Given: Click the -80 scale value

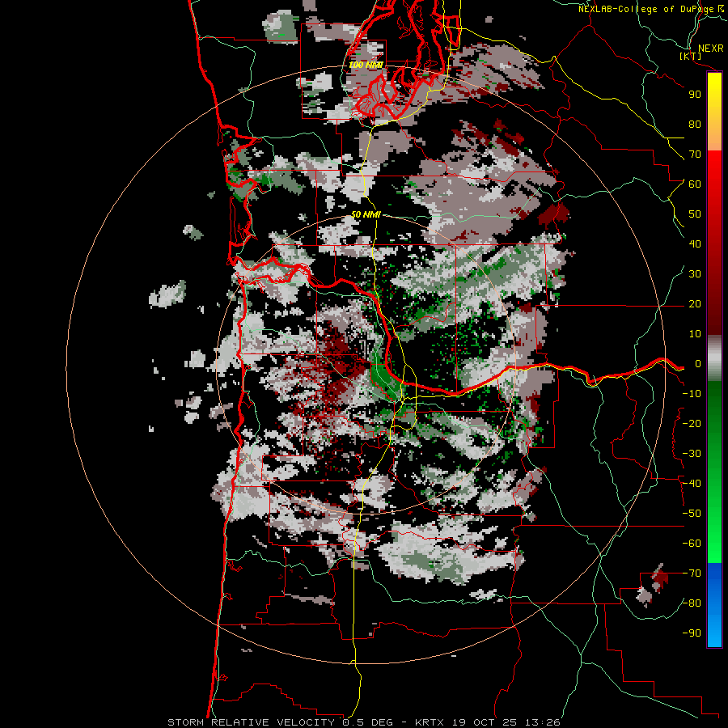Looking at the screenshot, I should (x=692, y=603).
